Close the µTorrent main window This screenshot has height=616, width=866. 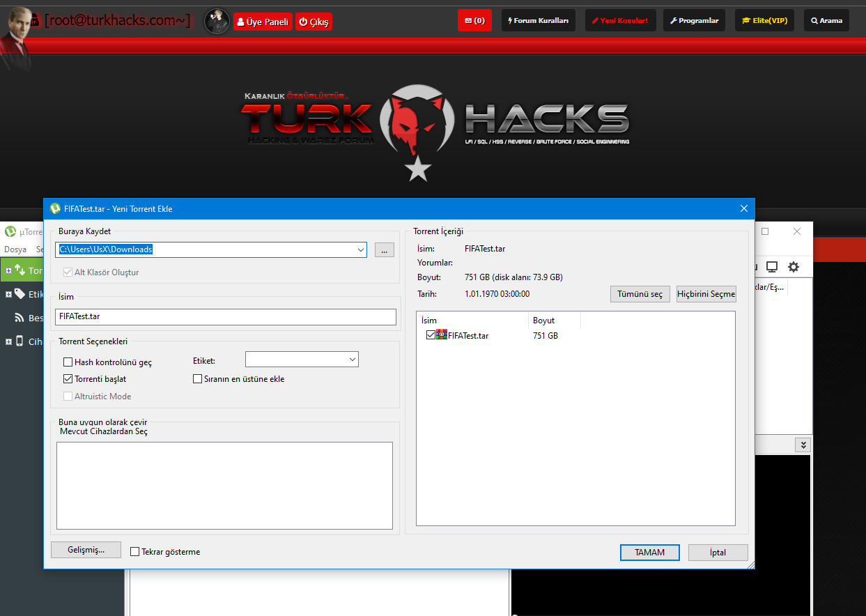coord(798,231)
